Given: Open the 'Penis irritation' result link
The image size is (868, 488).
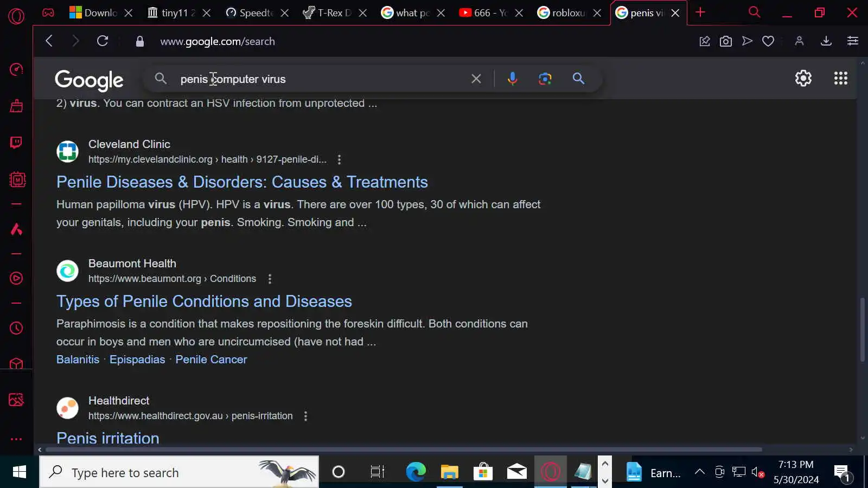Looking at the screenshot, I should pos(108,438).
